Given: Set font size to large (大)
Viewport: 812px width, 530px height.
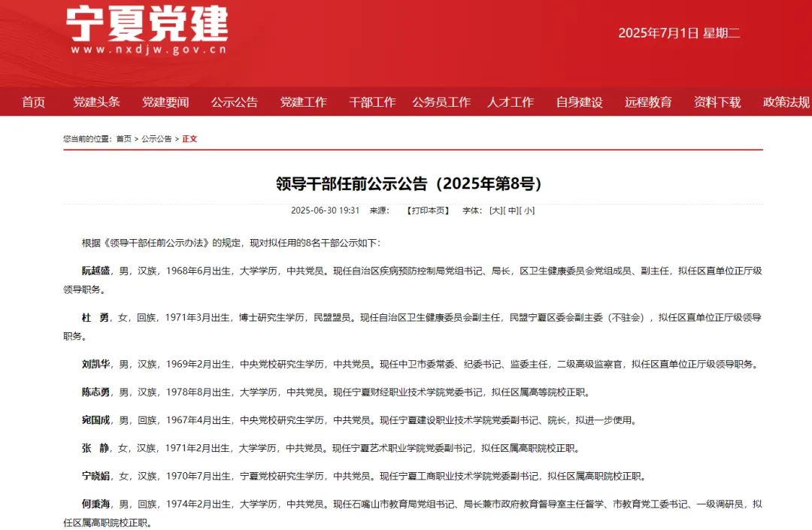Looking at the screenshot, I should [x=495, y=210].
